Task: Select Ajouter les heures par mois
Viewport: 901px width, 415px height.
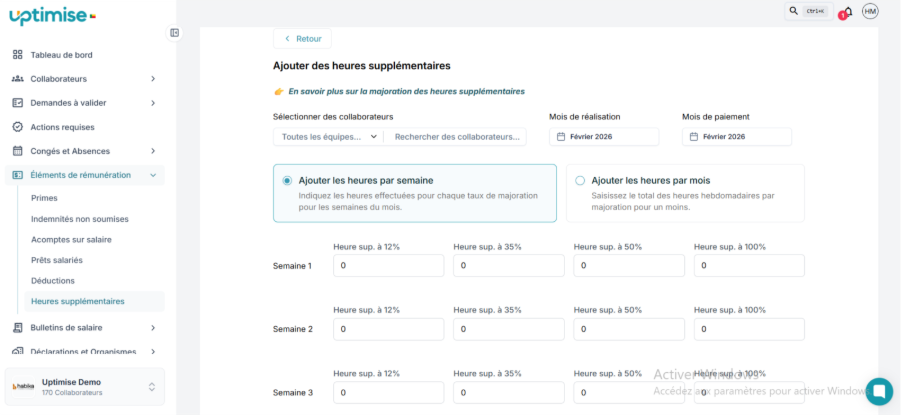Action: (x=580, y=181)
